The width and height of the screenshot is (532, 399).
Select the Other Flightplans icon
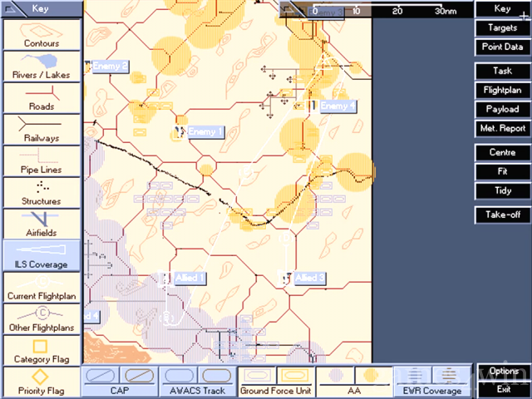click(x=41, y=318)
